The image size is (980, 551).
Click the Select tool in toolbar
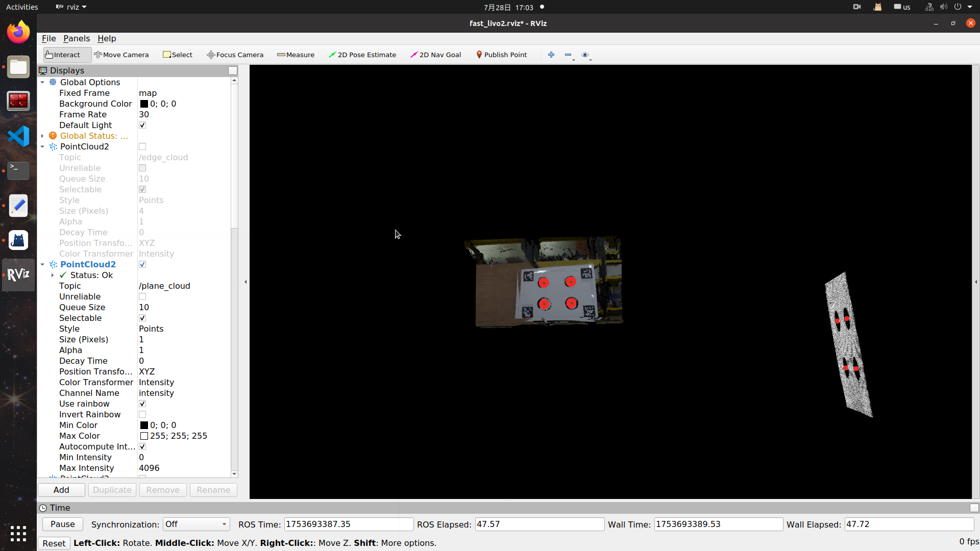(x=177, y=55)
